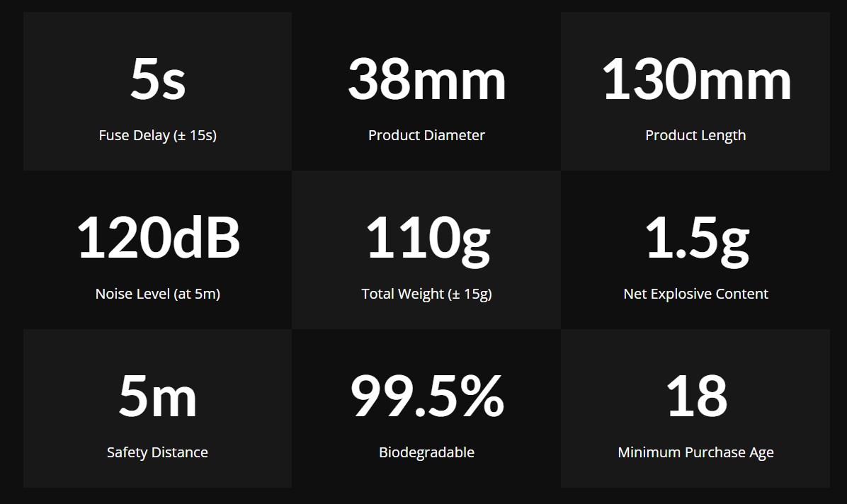Viewport: 847px width, 504px height.
Task: Click the 120dB noise value
Action: tap(158, 238)
